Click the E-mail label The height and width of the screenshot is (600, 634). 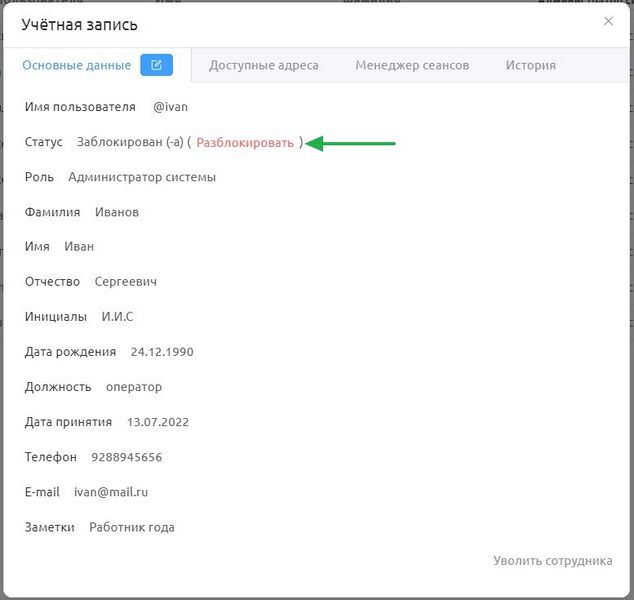click(x=42, y=492)
